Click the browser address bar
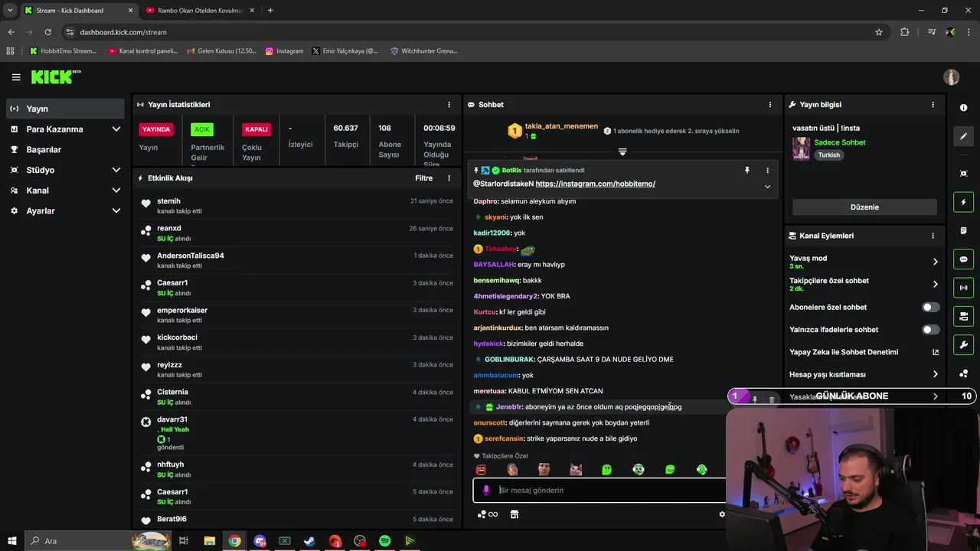Screen dimensions: 980x551 (467, 32)
